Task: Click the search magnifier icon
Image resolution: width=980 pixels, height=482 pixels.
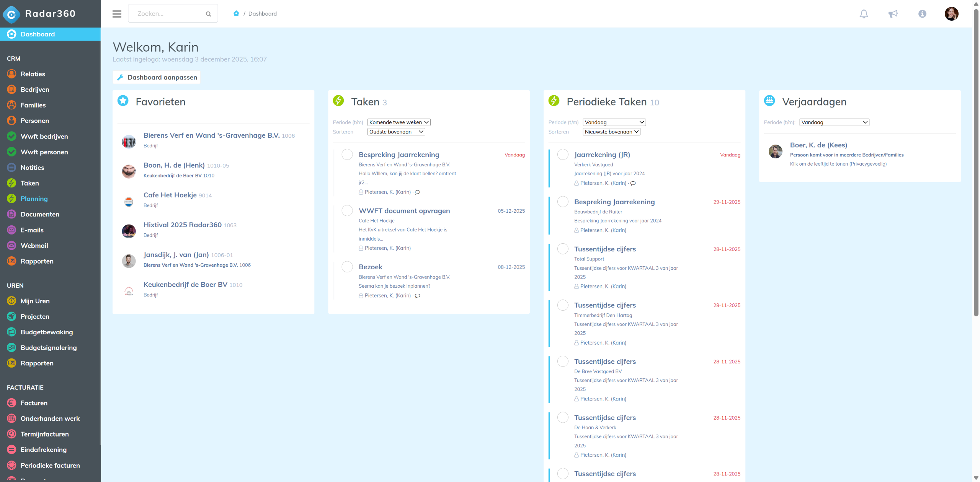Action: [208, 14]
